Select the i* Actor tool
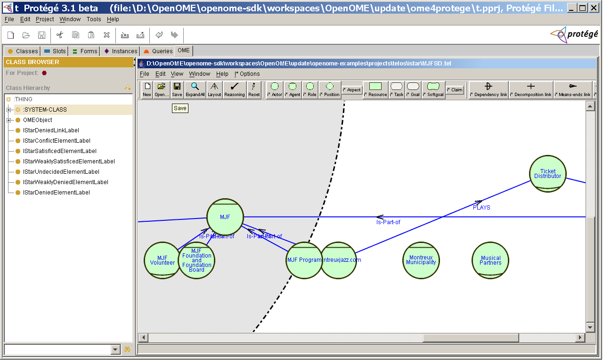Screen dimensions: 603x364 275,89
